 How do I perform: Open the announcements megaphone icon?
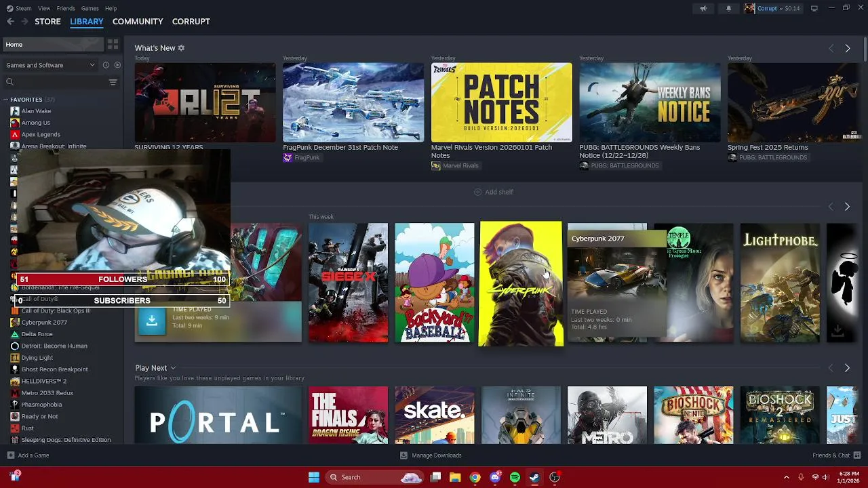(x=703, y=8)
